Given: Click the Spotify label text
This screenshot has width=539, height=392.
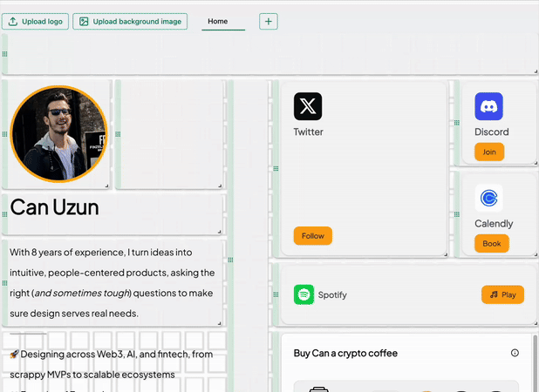Looking at the screenshot, I should point(332,294).
